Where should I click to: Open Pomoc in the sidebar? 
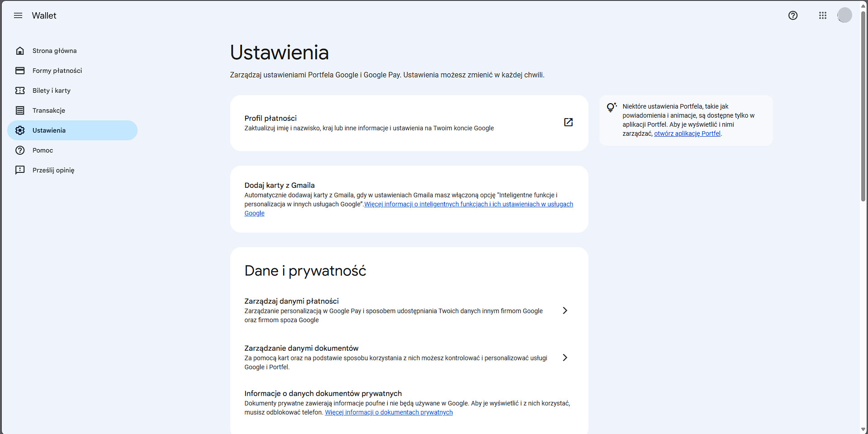pos(72,150)
